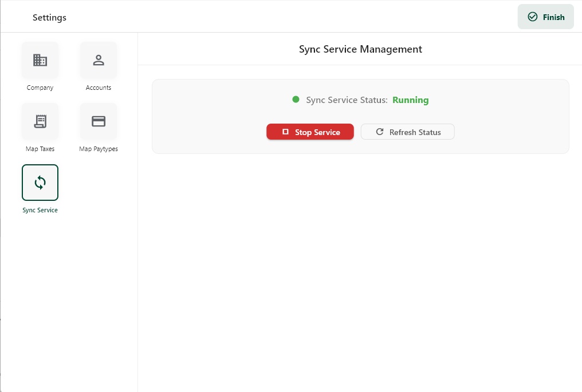Click the Refresh Status button text
582x392 pixels.
(415, 132)
